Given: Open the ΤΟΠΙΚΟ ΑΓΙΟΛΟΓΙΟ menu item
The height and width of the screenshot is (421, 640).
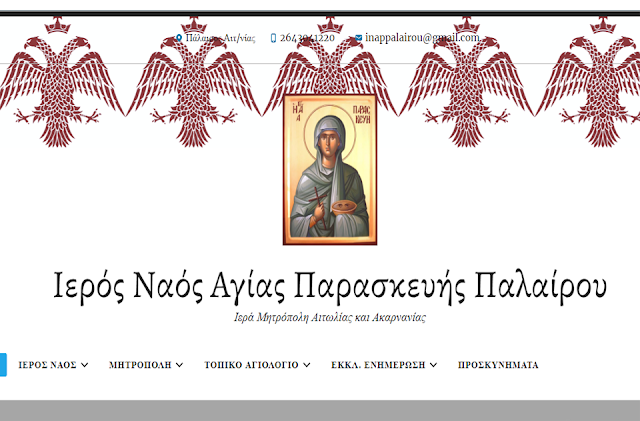Looking at the screenshot, I should point(251,365).
